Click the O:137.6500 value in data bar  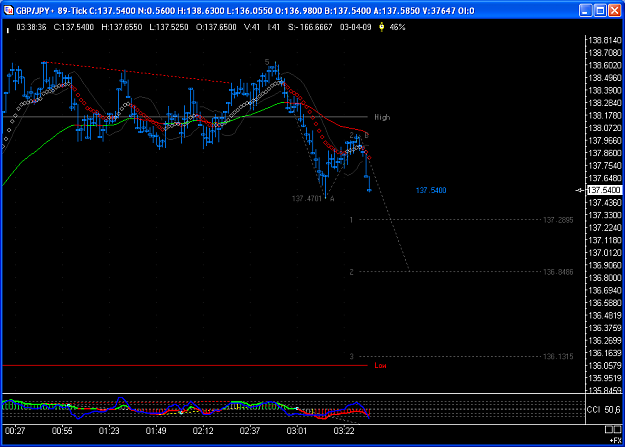click(x=216, y=27)
